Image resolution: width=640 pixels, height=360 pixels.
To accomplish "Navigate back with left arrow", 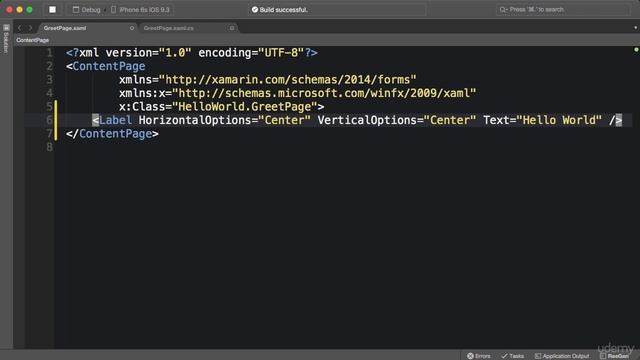I will tap(19, 28).
